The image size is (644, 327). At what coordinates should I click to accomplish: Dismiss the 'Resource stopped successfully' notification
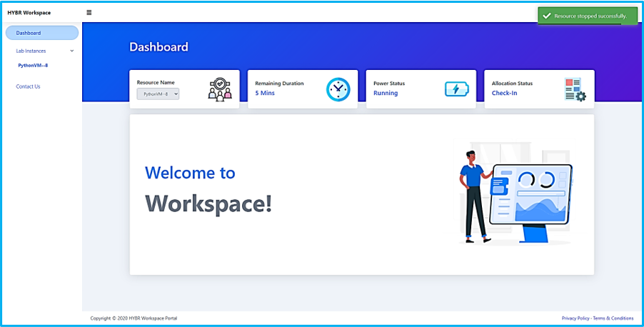[588, 16]
